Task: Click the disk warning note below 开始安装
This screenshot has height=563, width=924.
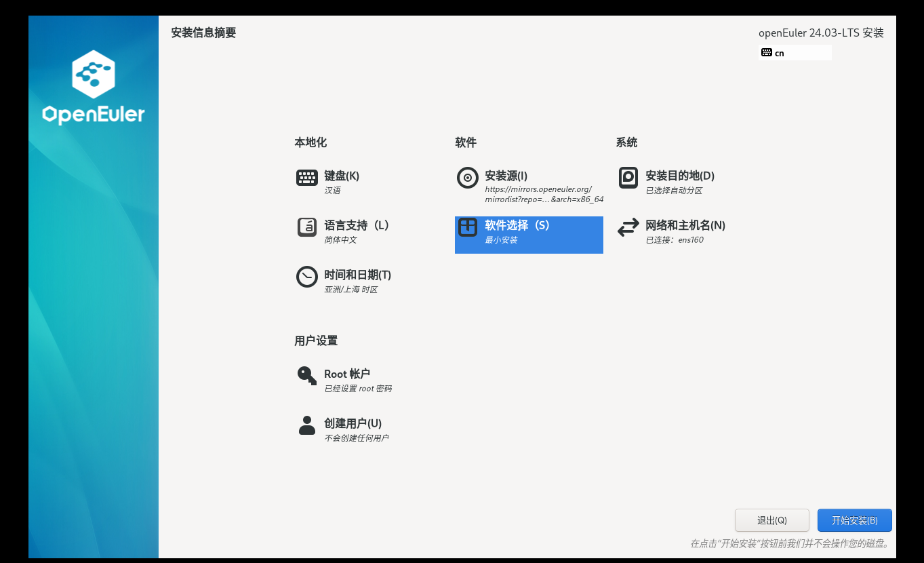Action: point(789,543)
